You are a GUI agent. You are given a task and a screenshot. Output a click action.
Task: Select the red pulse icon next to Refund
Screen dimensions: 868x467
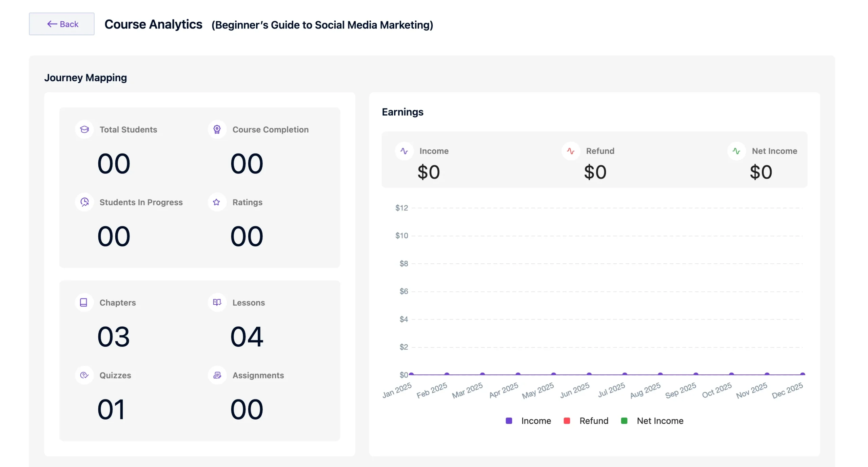(571, 151)
